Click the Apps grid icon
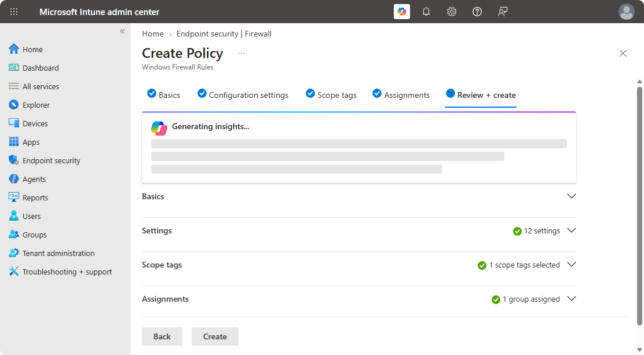 click(x=13, y=141)
